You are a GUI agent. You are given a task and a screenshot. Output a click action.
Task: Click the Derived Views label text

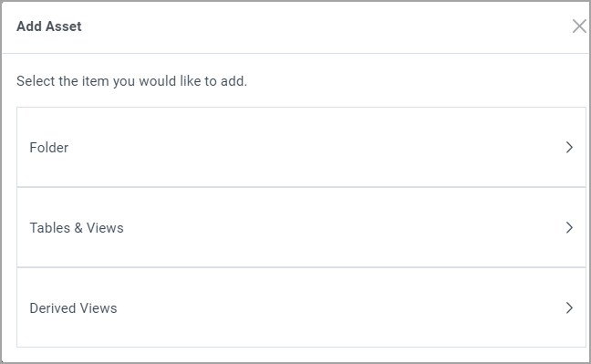73,308
